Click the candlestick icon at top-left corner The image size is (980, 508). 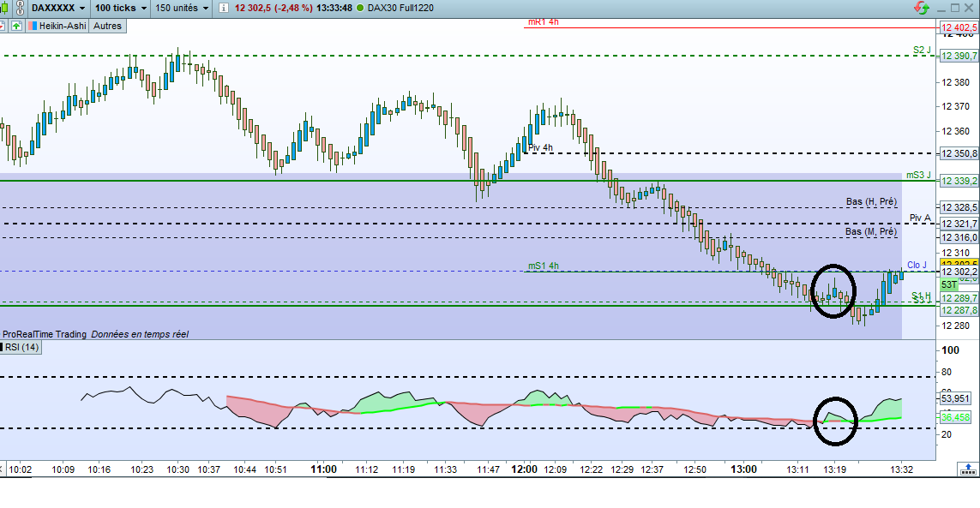point(3,8)
